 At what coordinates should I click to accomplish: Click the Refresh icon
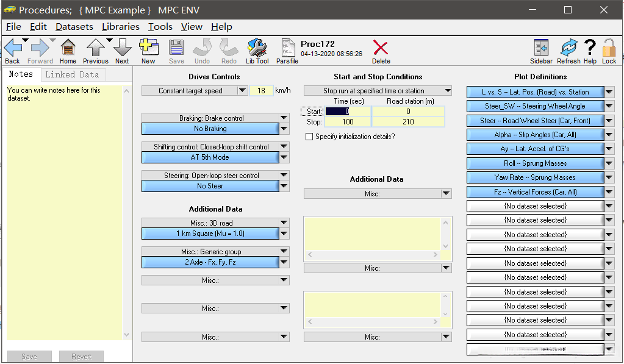(568, 48)
